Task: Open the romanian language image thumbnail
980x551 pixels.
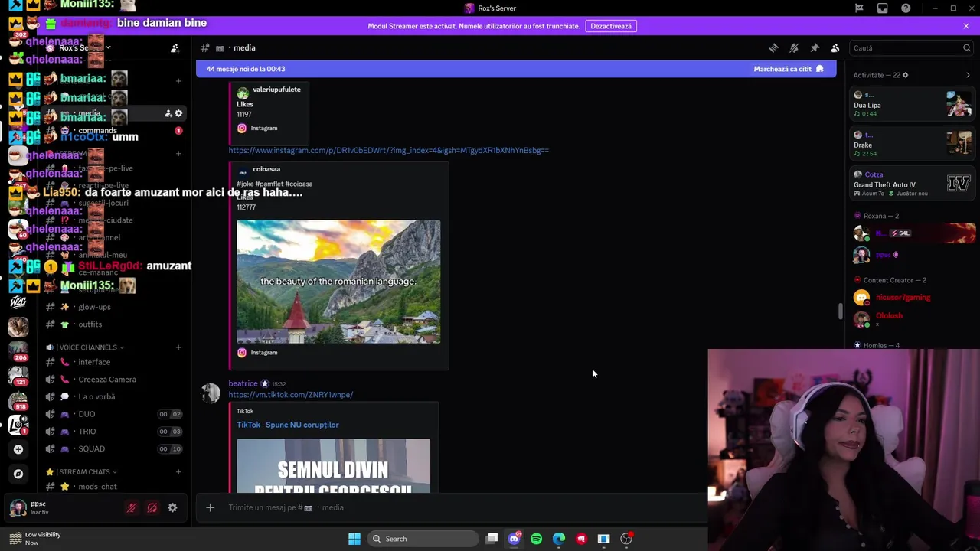Action: 338,282
